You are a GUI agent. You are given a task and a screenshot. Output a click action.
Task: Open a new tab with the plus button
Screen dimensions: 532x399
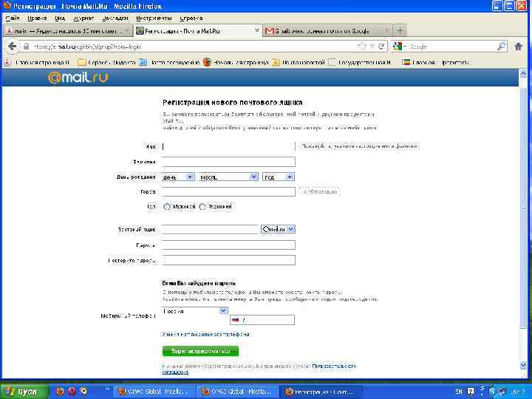(400, 30)
